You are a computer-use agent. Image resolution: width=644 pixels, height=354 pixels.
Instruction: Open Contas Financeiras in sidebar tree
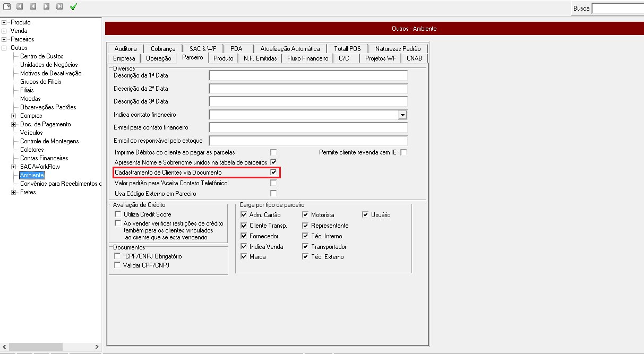(44, 158)
